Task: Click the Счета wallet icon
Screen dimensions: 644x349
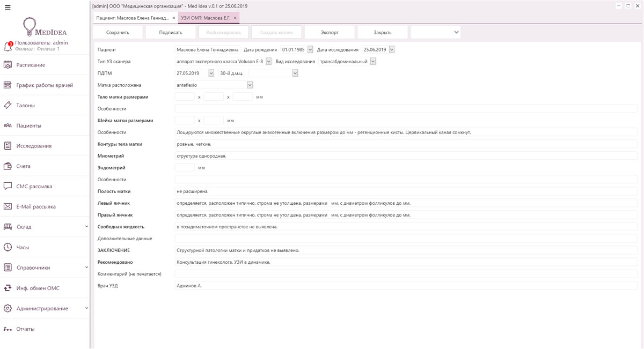Action: tap(8, 166)
